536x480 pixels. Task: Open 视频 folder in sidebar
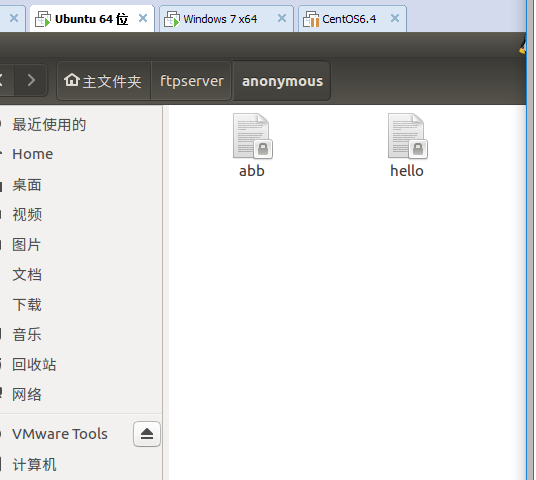[81, 215]
